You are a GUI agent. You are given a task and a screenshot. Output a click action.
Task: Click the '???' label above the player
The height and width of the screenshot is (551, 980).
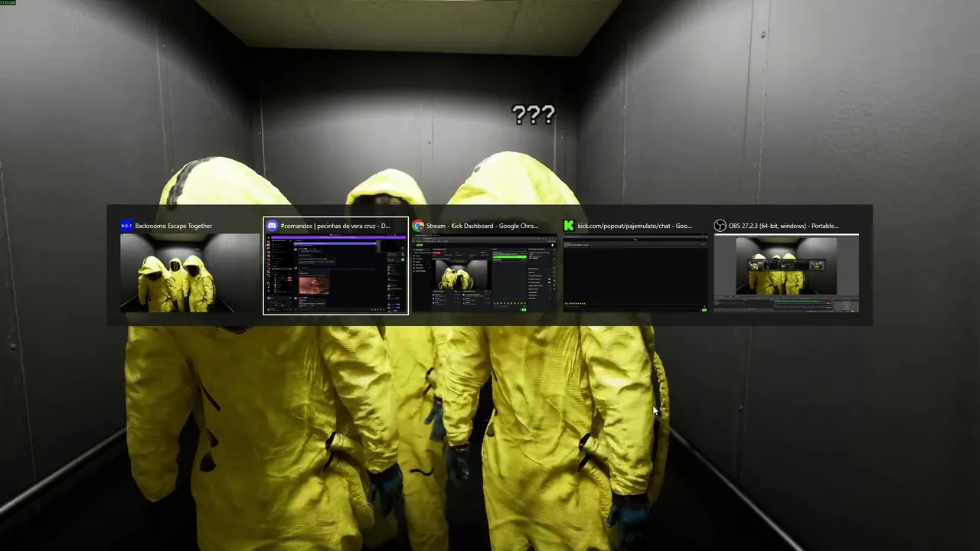[x=533, y=116]
